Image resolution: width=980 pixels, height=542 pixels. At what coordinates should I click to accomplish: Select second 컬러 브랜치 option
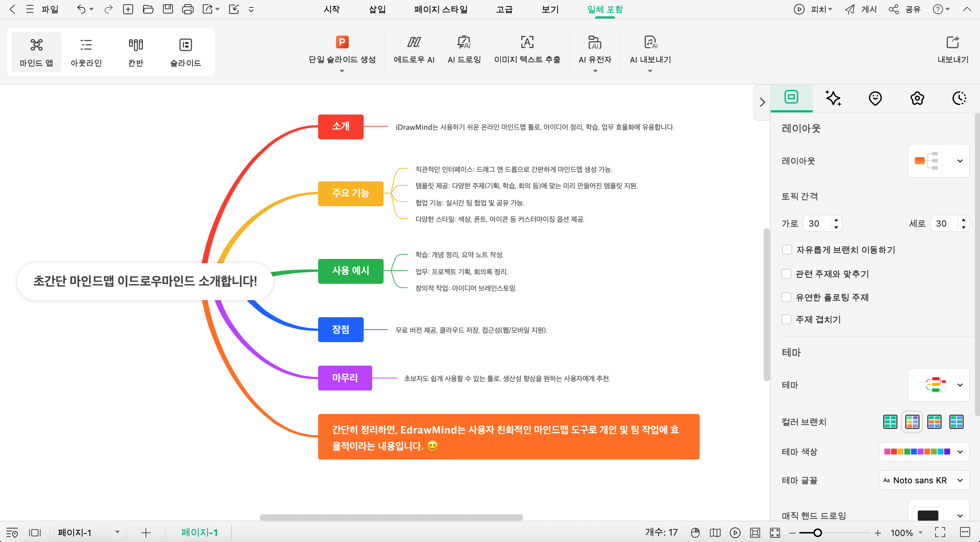tap(912, 421)
